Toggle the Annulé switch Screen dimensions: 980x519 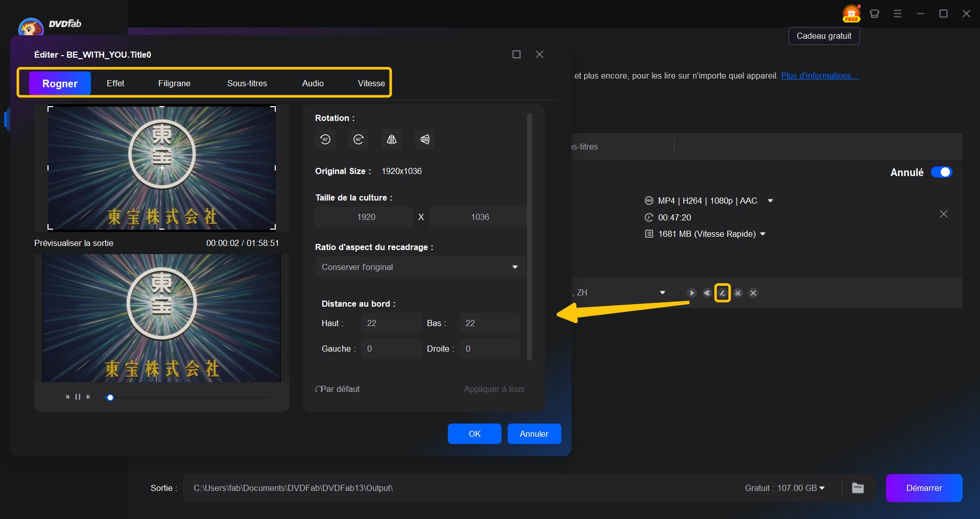click(x=941, y=172)
